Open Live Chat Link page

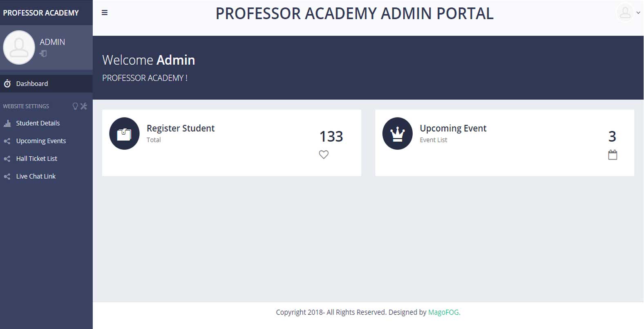46,176
